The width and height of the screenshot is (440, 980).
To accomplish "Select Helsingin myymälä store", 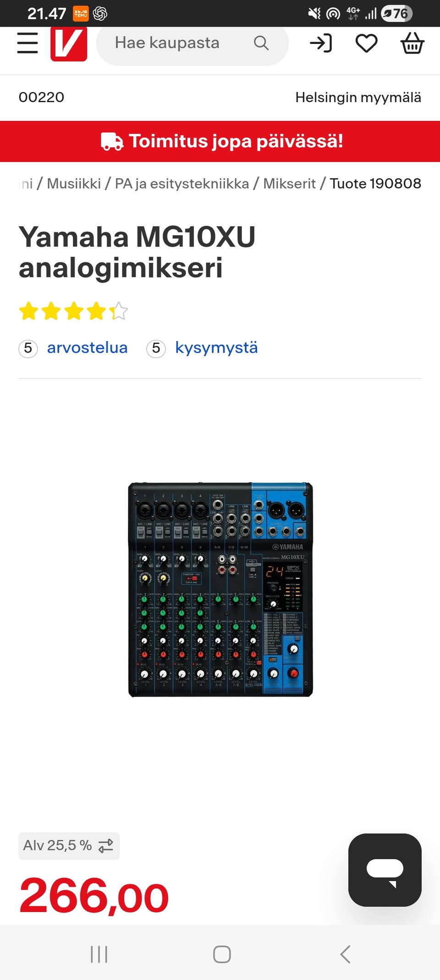I will point(358,97).
